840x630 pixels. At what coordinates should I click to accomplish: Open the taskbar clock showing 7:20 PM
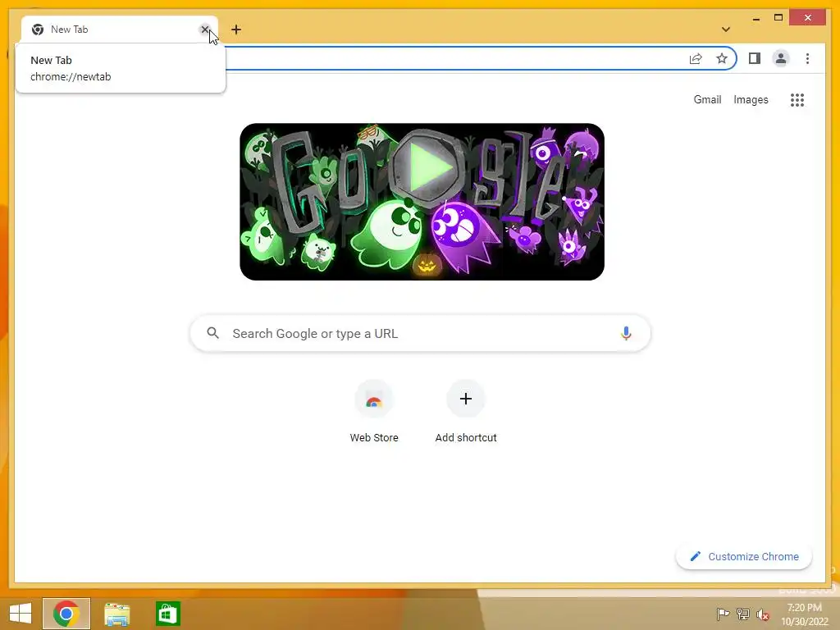805,614
